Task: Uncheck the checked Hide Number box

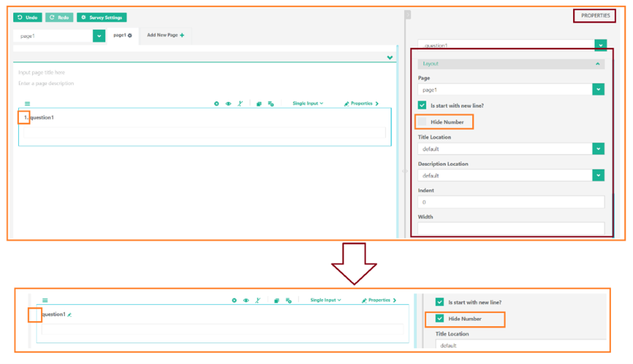Action: (x=440, y=319)
